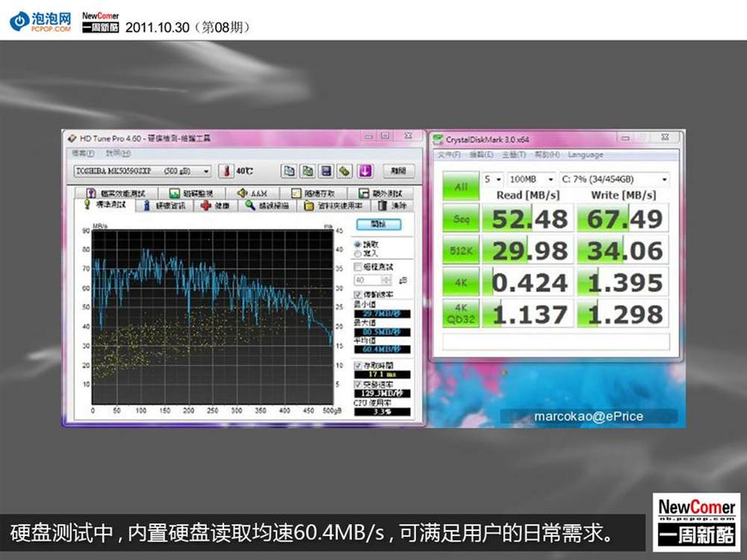This screenshot has width=747, height=560.
Task: Switch to the 硬碟資訊 info tab
Action: (x=164, y=206)
